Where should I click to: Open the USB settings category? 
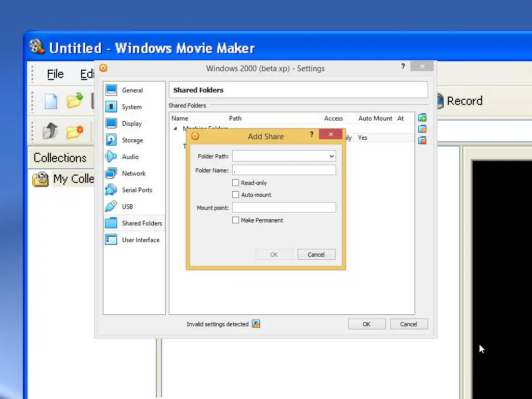point(134,207)
